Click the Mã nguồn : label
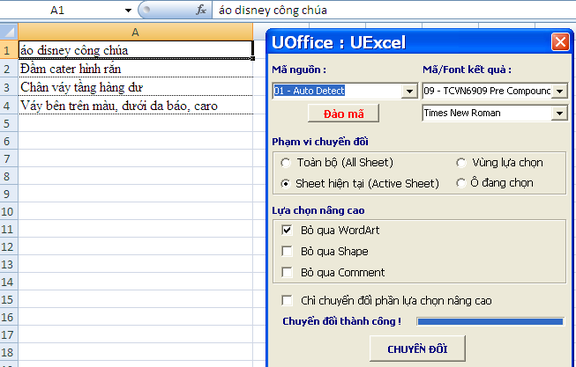The width and height of the screenshot is (576, 367). point(299,69)
